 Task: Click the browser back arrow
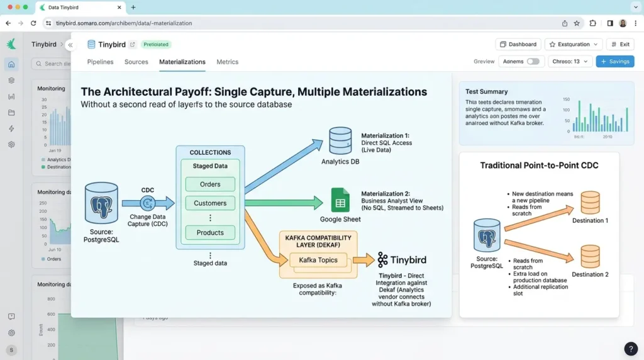pyautogui.click(x=8, y=23)
